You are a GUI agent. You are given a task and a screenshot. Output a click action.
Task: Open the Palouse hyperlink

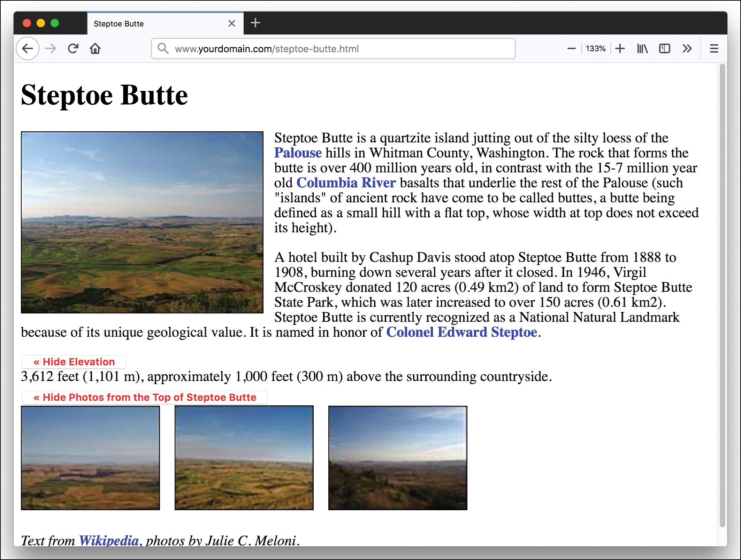(x=298, y=153)
